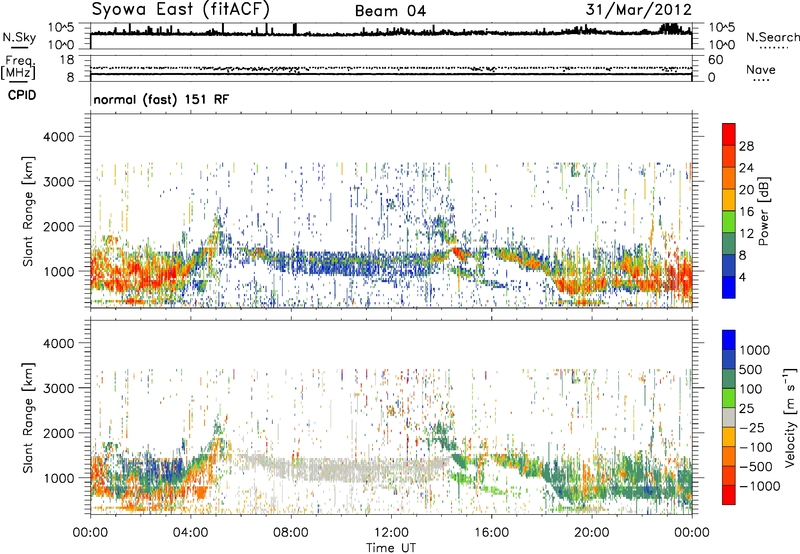
Task: Click the gray low-velocity scatter band near 10:00
Action: (x=342, y=468)
